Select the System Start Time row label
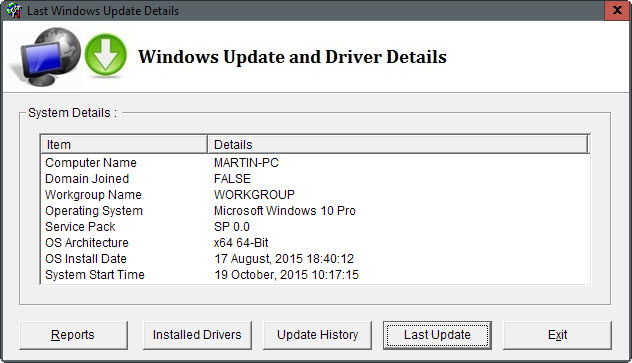The image size is (632, 363). tap(95, 275)
